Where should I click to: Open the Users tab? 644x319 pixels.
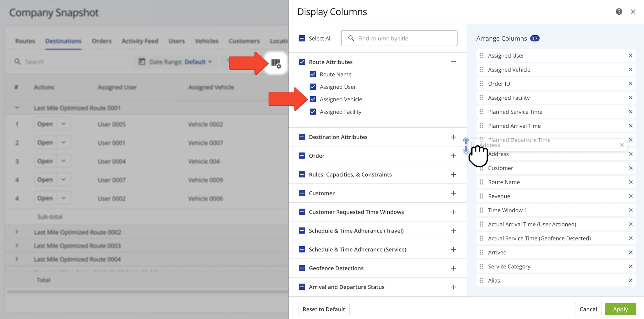pyautogui.click(x=176, y=41)
